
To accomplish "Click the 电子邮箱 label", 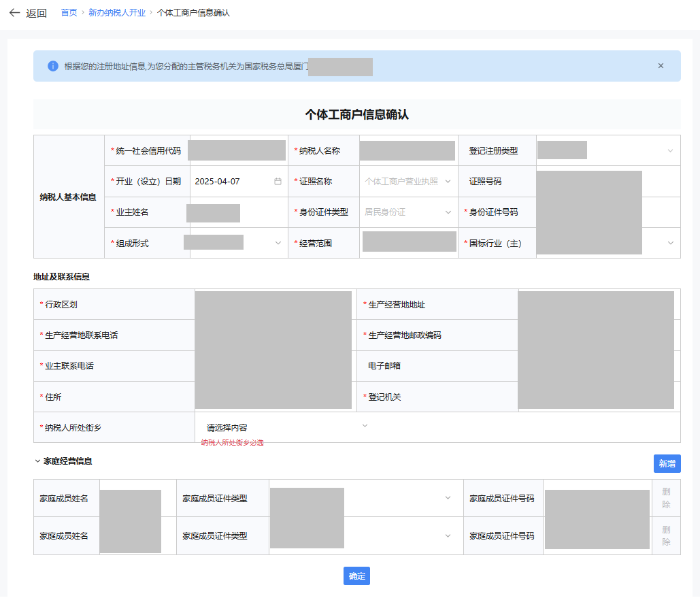I will [384, 366].
